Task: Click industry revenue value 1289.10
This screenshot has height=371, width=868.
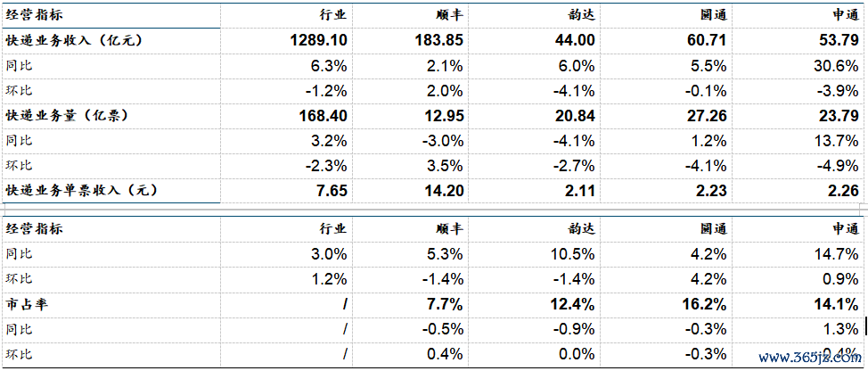Action: click(318, 41)
